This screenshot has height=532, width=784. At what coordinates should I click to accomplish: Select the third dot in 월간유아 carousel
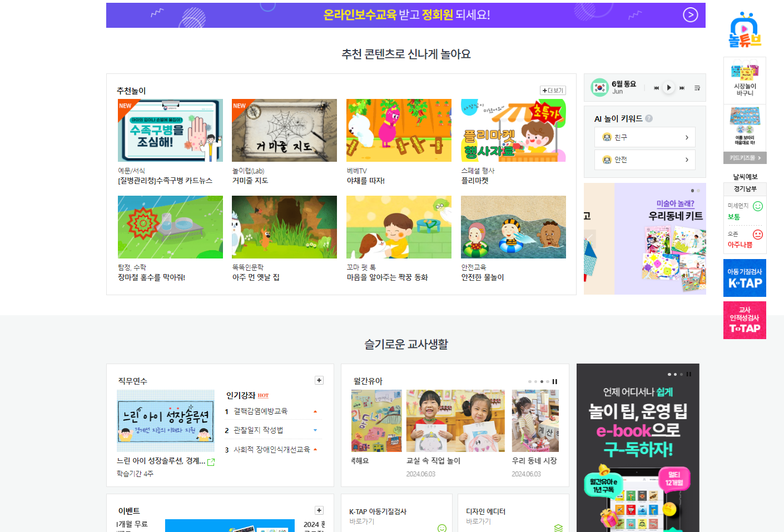point(542,381)
